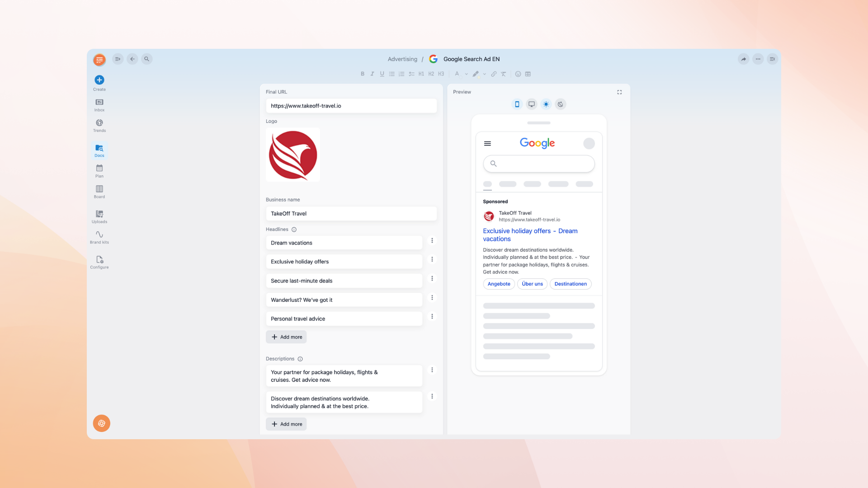Open the three-dot more options menu
Viewport: 868px width, 488px height.
point(758,59)
